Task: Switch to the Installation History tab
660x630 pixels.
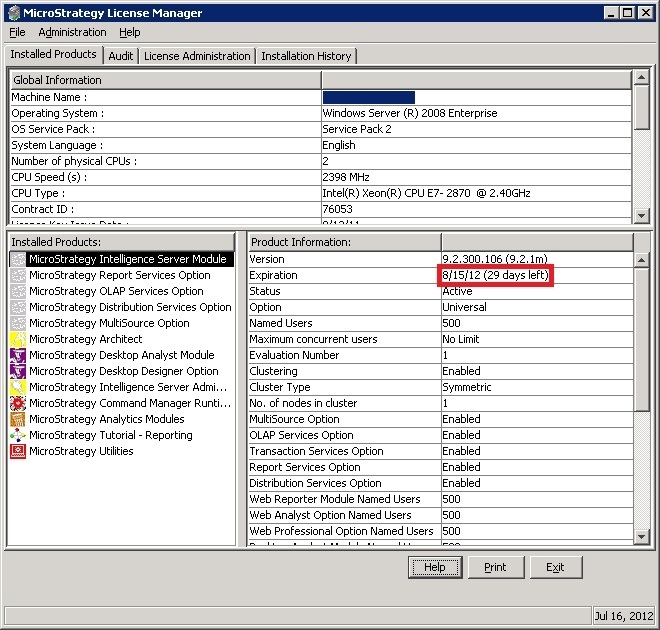Action: (306, 56)
